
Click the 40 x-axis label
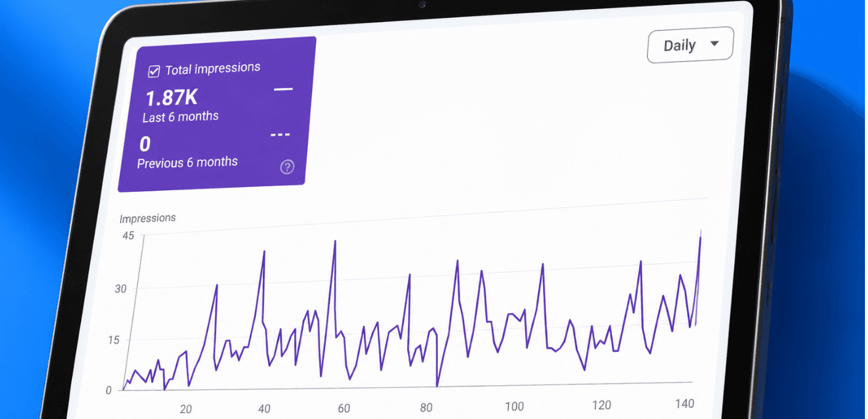tap(265, 409)
